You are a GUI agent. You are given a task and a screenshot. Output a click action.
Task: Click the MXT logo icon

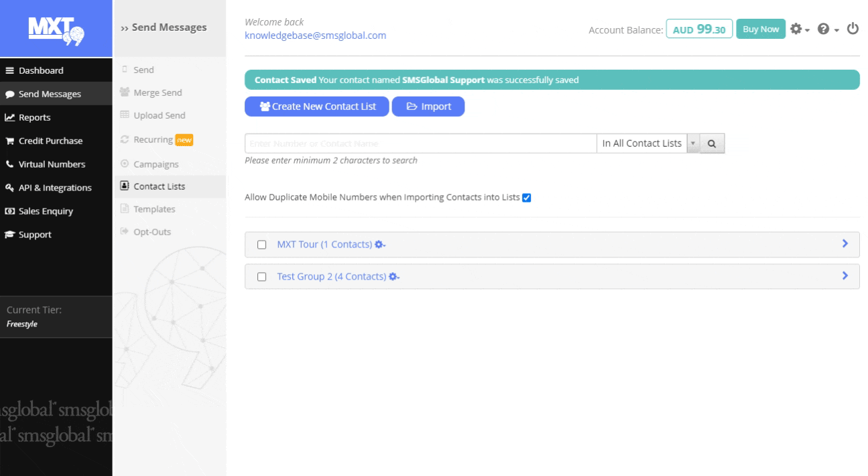(56, 29)
